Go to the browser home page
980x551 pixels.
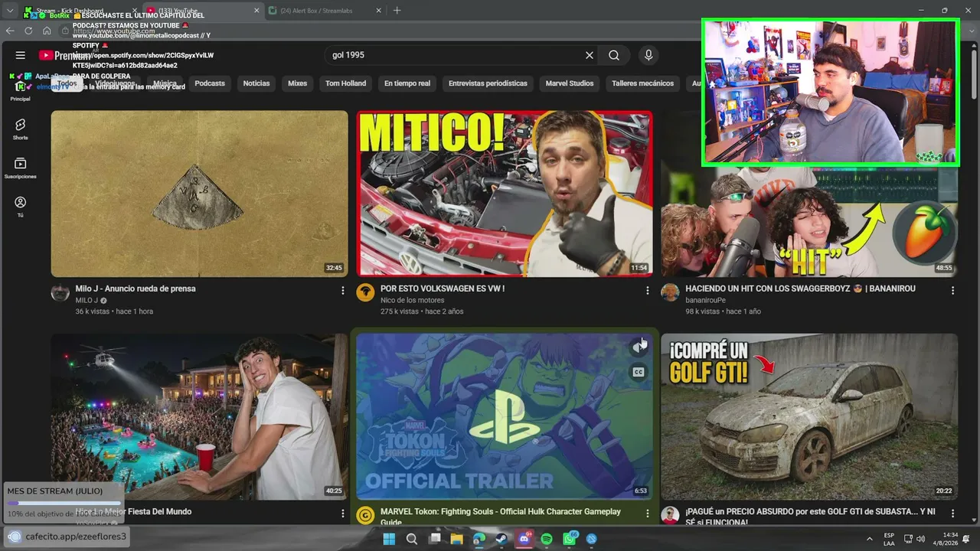[47, 31]
